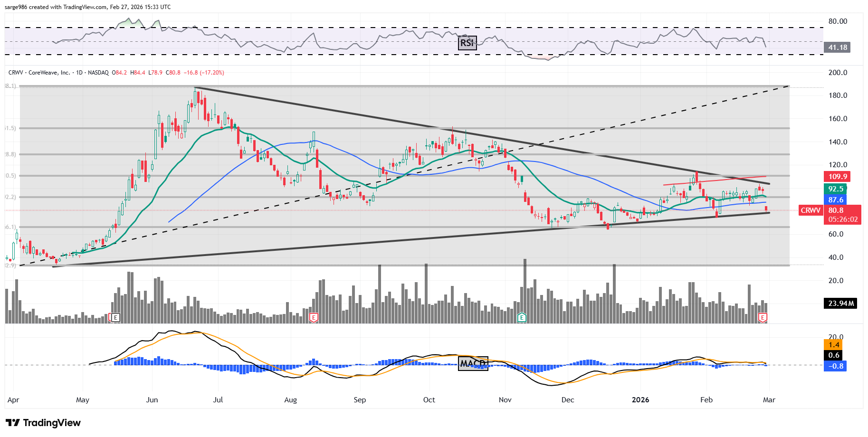Click the red CRWV symbol tag
The image size is (868, 437).
click(x=811, y=210)
